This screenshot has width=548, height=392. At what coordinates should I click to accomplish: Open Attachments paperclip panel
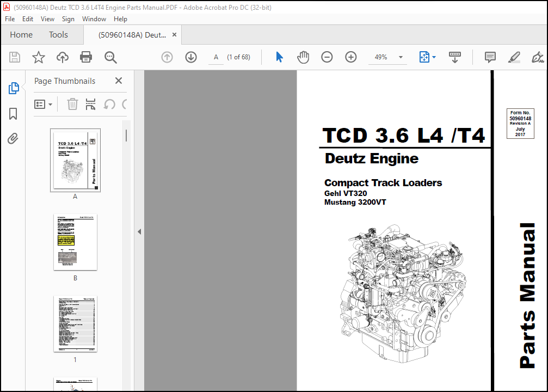click(x=13, y=139)
